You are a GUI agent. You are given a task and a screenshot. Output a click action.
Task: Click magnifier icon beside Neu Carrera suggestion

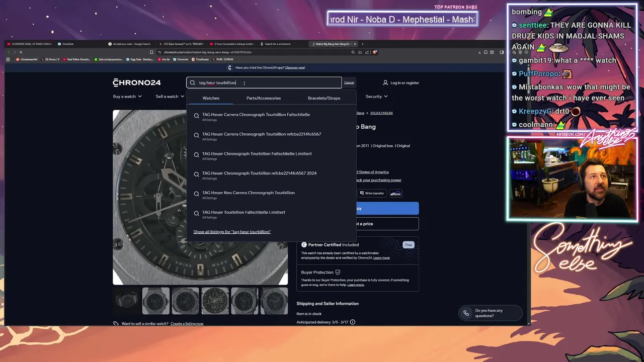(x=196, y=194)
